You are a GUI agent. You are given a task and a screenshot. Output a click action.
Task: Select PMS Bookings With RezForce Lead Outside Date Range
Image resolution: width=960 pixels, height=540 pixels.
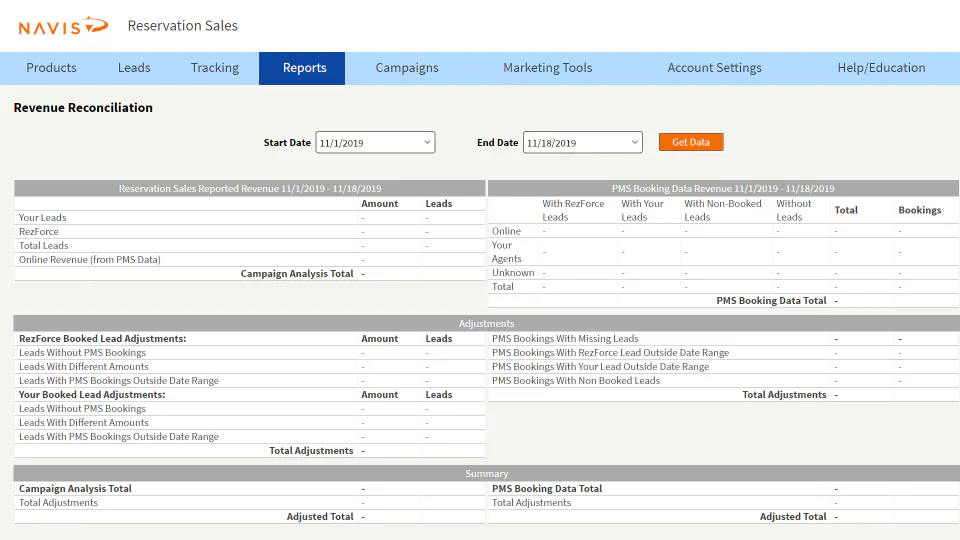pos(723,353)
